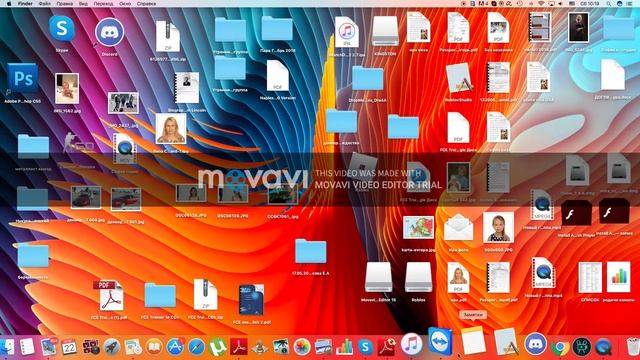Open Mail in the Dock

point(49,347)
